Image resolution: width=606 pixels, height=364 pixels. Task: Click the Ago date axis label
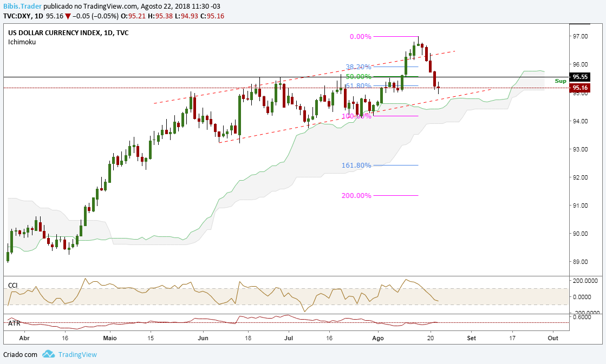click(x=378, y=338)
